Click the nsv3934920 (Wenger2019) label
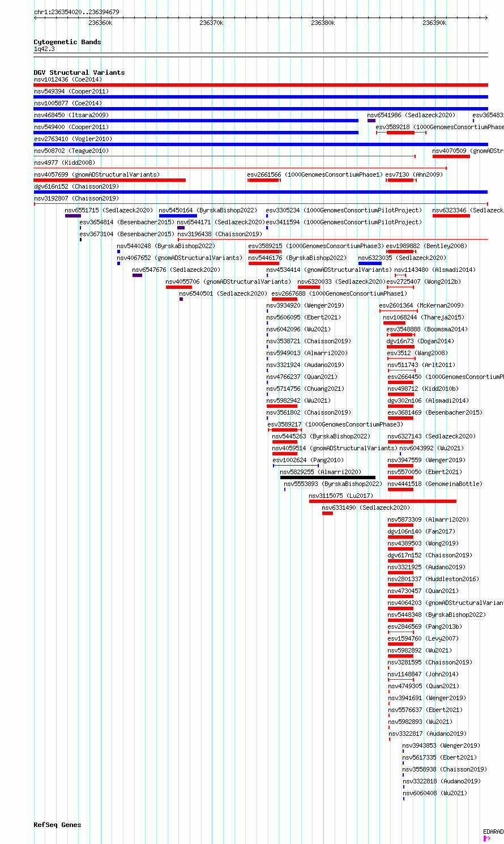Viewport: 504px width, 844px height. tap(306, 305)
